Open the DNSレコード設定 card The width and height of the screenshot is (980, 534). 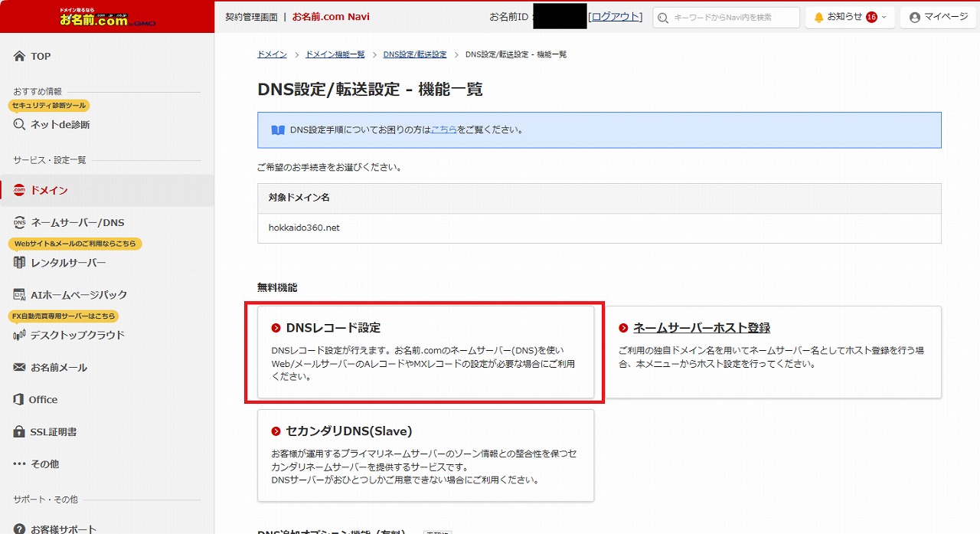pyautogui.click(x=333, y=327)
